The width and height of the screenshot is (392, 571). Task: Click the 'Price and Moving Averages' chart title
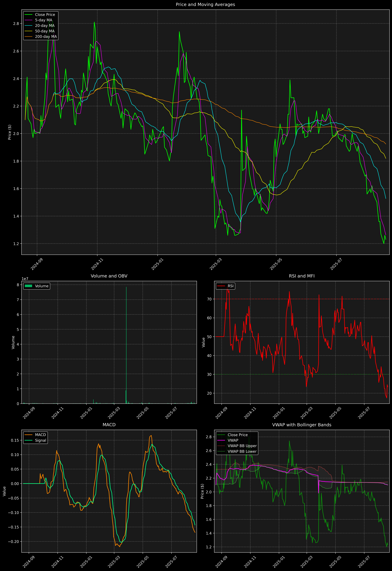click(x=205, y=4)
